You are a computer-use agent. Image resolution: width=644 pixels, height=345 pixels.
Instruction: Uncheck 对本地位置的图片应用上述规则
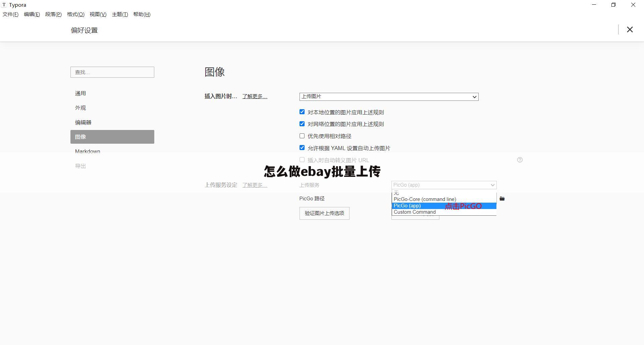(x=302, y=112)
